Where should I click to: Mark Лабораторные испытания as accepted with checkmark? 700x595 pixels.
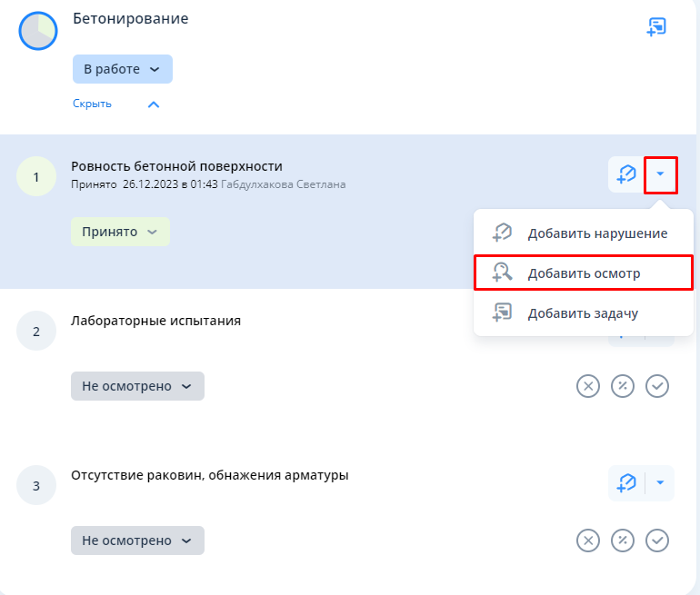coord(657,386)
